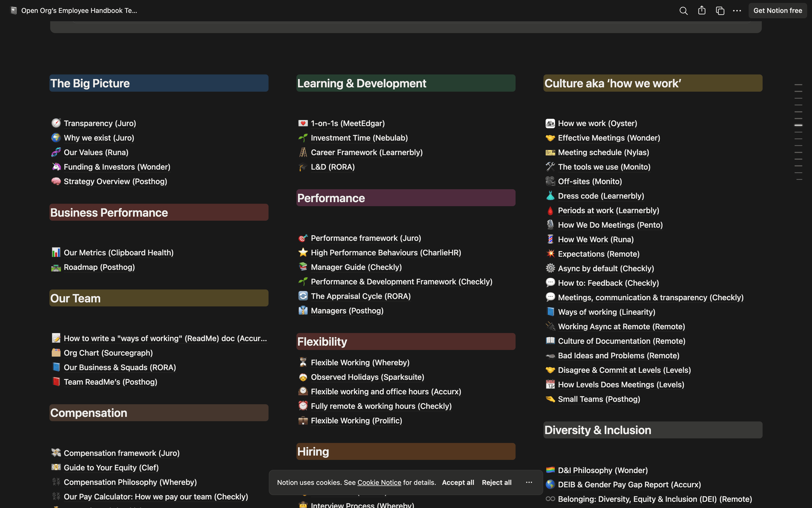Open Manager Guide (Checkly) page

click(x=356, y=267)
